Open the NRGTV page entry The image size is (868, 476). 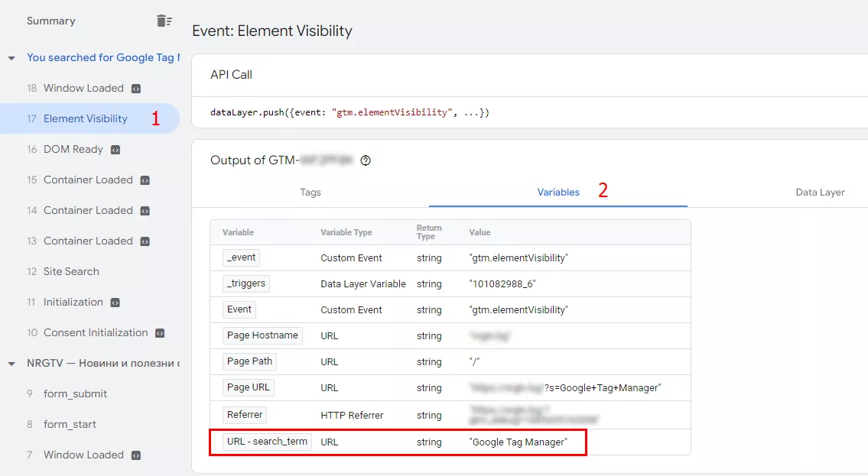[x=103, y=363]
